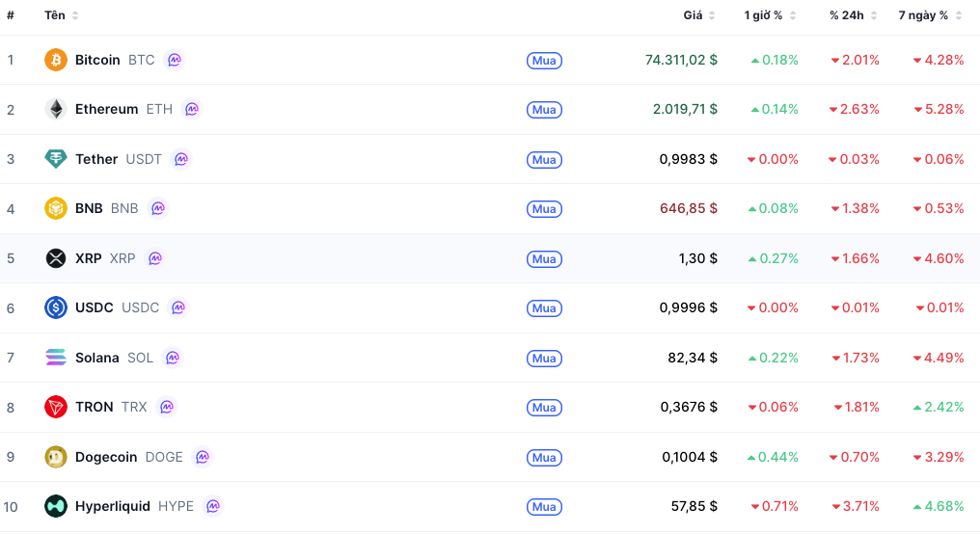Open the Tether coin name link
980x534 pixels.
(96, 159)
